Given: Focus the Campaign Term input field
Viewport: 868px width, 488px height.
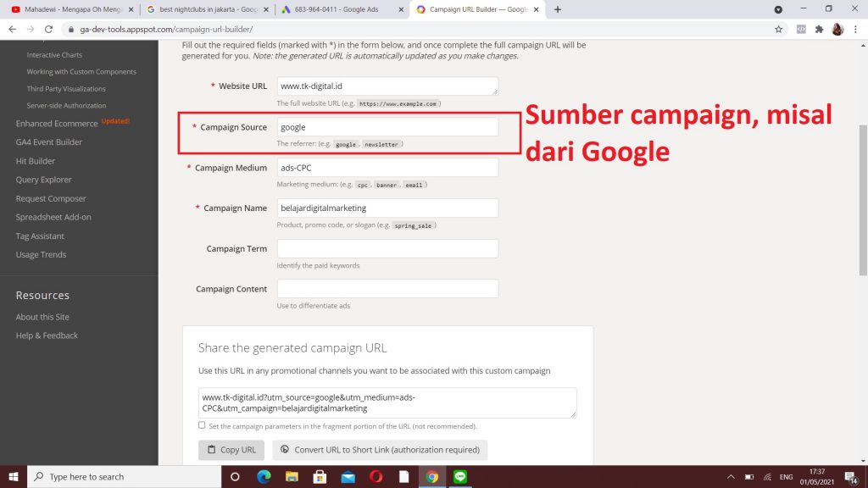Looking at the screenshot, I should (387, 248).
